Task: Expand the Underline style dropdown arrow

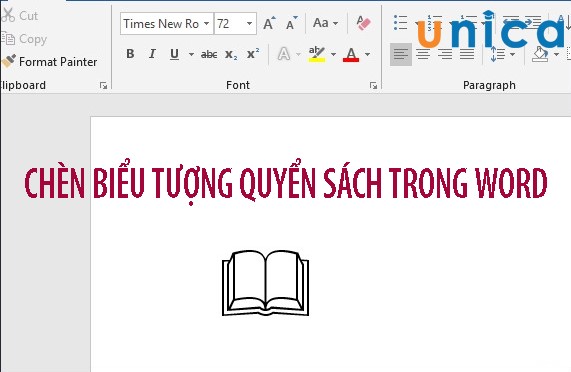Action: (191, 55)
